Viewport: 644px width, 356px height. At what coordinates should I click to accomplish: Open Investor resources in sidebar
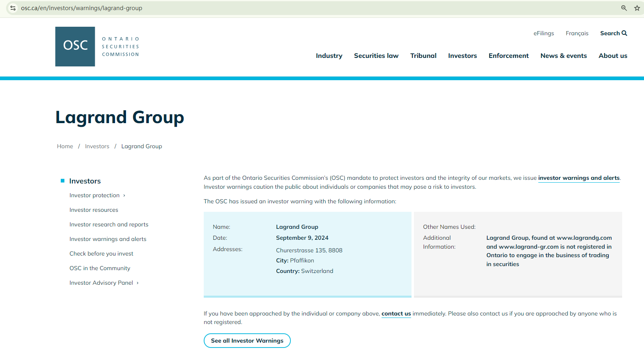click(94, 210)
